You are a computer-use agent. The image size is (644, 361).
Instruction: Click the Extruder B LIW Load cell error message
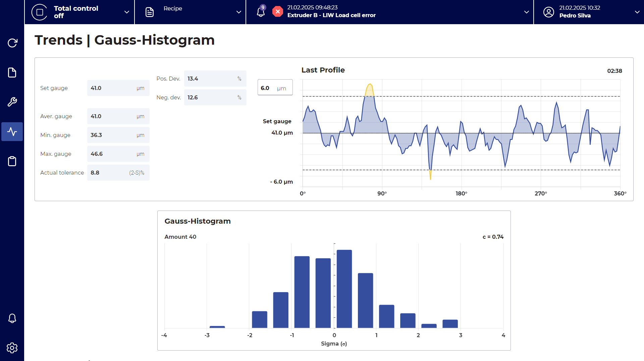pos(331,15)
